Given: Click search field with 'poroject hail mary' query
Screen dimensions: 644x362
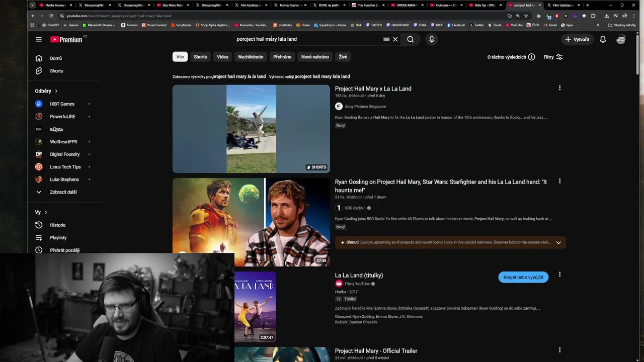Looking at the screenshot, I should pos(307,39).
